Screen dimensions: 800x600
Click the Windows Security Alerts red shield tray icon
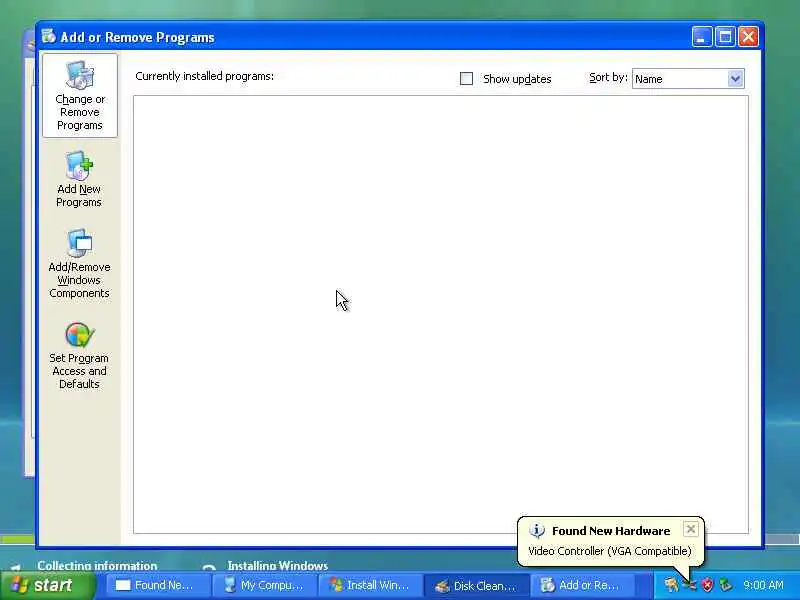[708, 585]
